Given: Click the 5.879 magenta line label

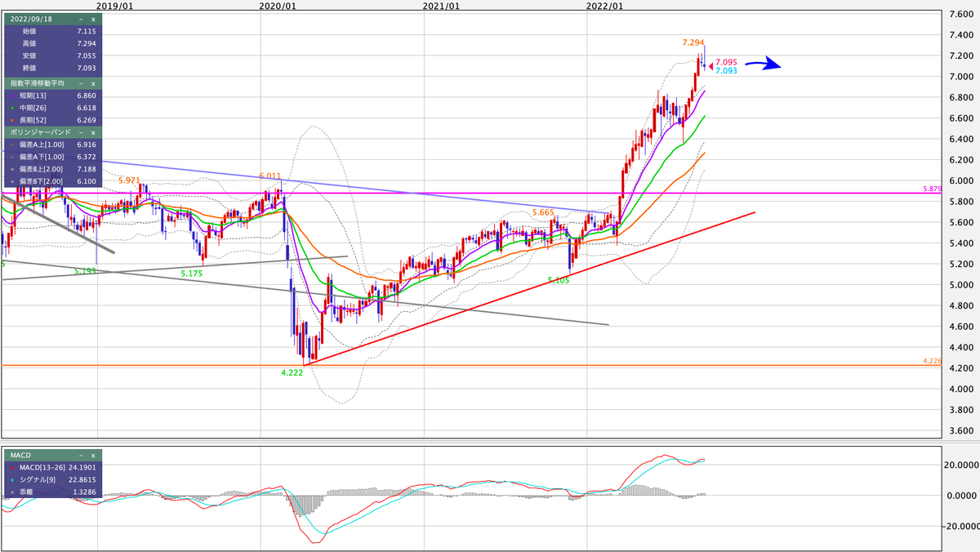Looking at the screenshot, I should click(932, 189).
